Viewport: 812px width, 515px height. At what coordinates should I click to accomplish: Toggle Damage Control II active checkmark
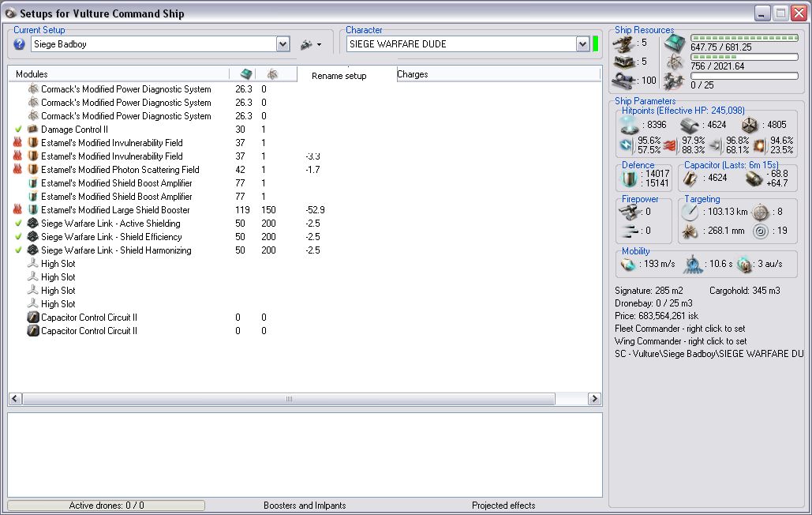pos(18,130)
